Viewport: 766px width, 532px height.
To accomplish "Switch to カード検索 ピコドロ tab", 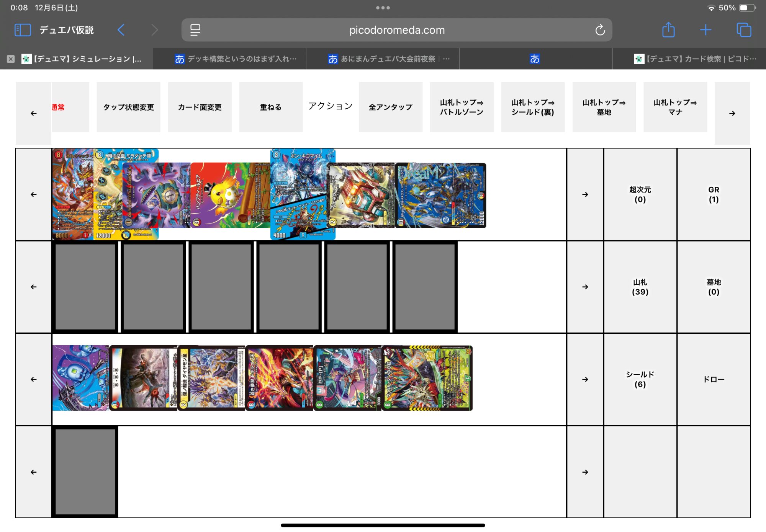I will (x=695, y=59).
